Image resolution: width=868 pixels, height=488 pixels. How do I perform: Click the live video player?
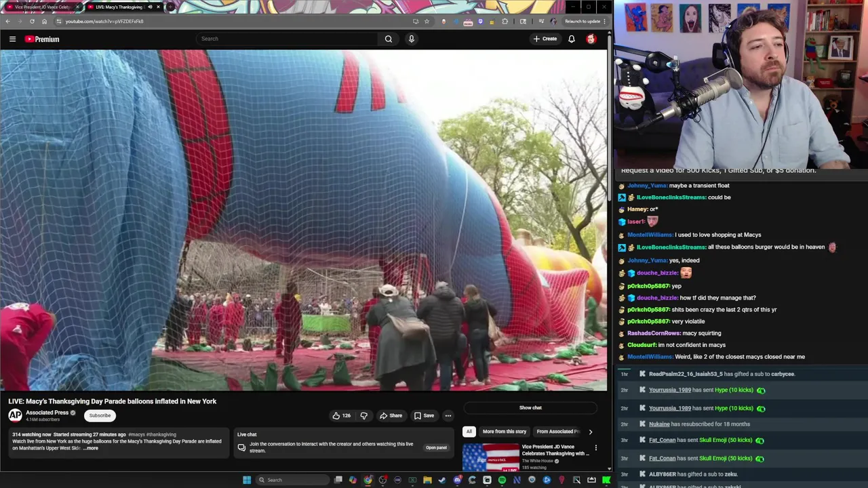[x=304, y=220]
